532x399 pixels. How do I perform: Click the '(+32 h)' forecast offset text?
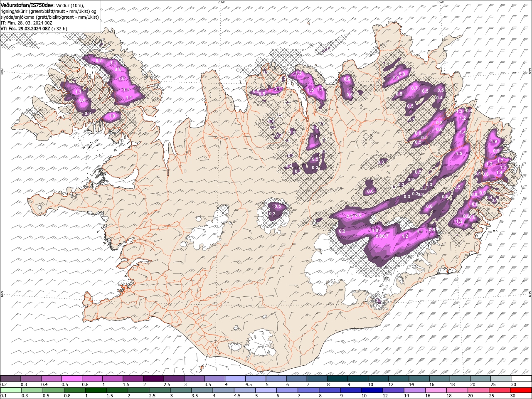59,29
